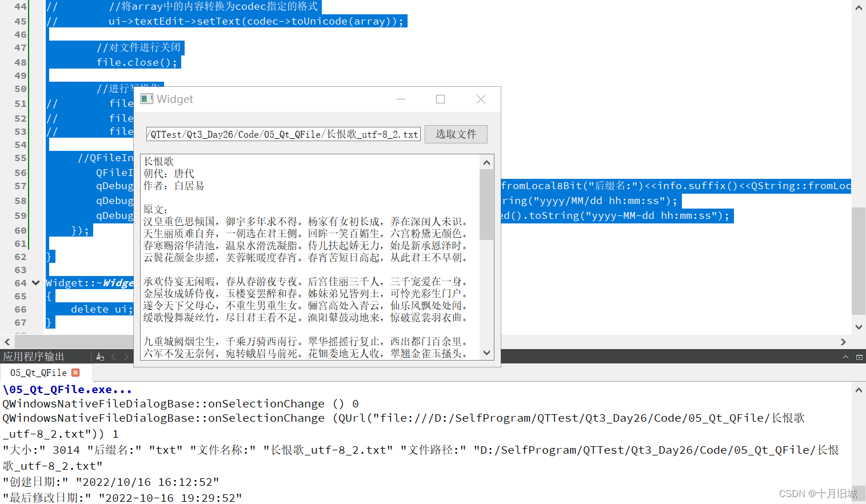866x504 pixels.
Task: Click output line with 最后修改日期
Action: [122, 498]
